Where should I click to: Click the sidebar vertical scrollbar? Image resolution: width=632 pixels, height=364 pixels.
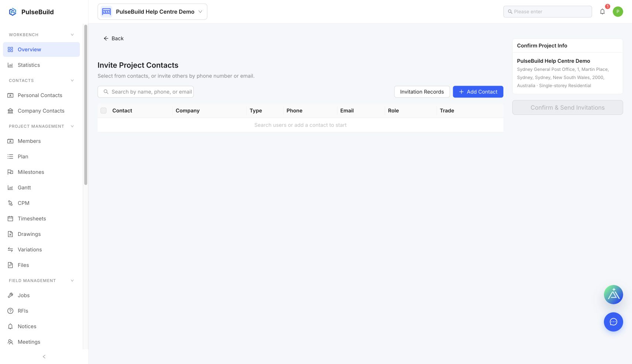tap(86, 105)
